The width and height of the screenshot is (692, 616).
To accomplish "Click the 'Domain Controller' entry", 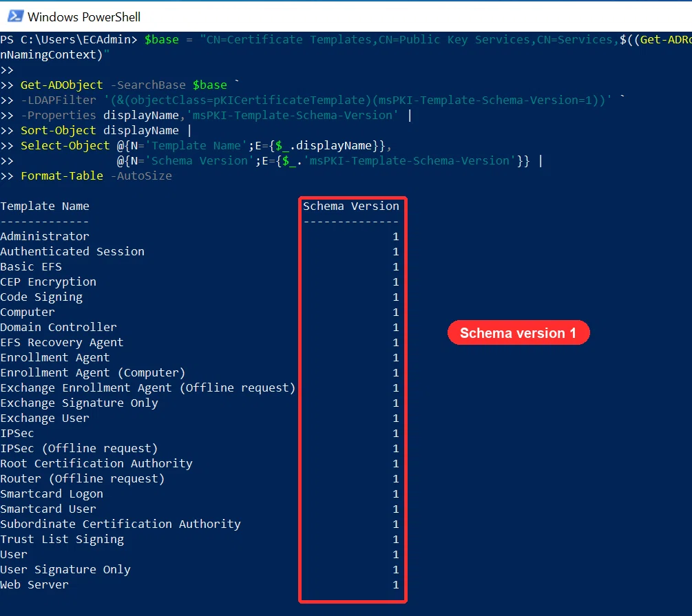I will point(59,327).
